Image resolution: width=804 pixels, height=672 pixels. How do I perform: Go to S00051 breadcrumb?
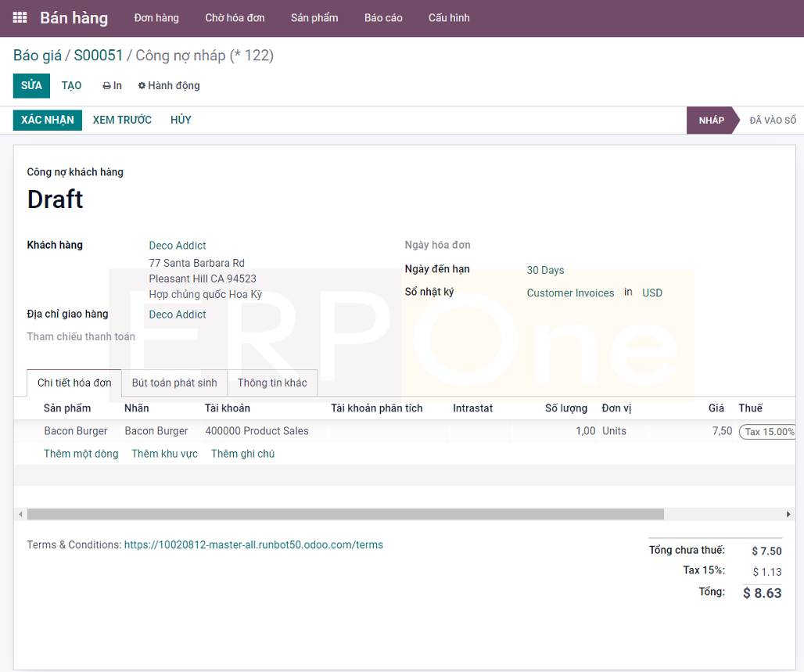click(98, 56)
